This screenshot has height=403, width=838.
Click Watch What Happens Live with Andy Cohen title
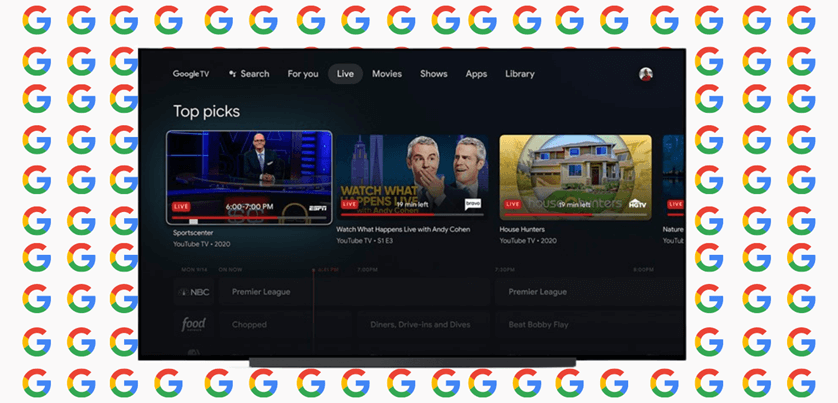[x=403, y=229]
